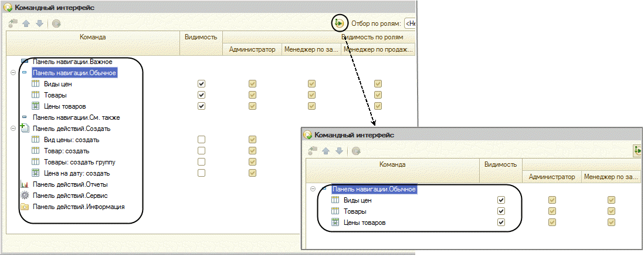Click the Команда column header in right window
Screen dimensions: 644x256
click(x=392, y=164)
